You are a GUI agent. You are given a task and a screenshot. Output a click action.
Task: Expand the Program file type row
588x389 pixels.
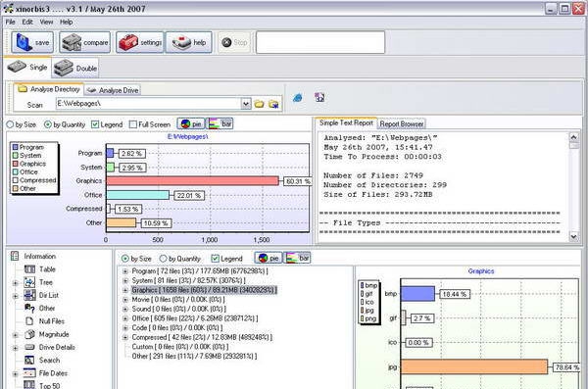[125, 271]
